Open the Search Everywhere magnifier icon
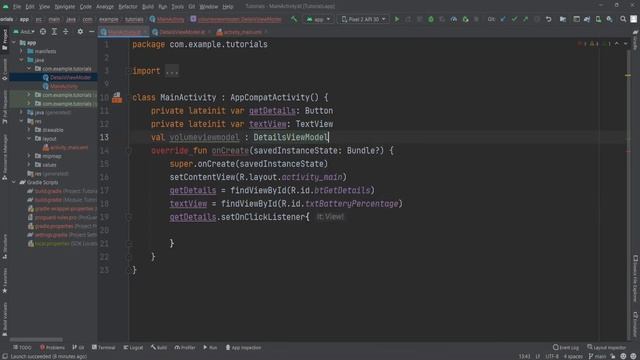640x360 pixels. click(x=623, y=19)
